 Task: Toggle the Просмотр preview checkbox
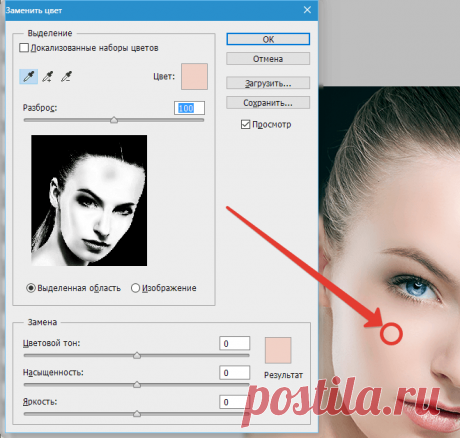tap(245, 125)
